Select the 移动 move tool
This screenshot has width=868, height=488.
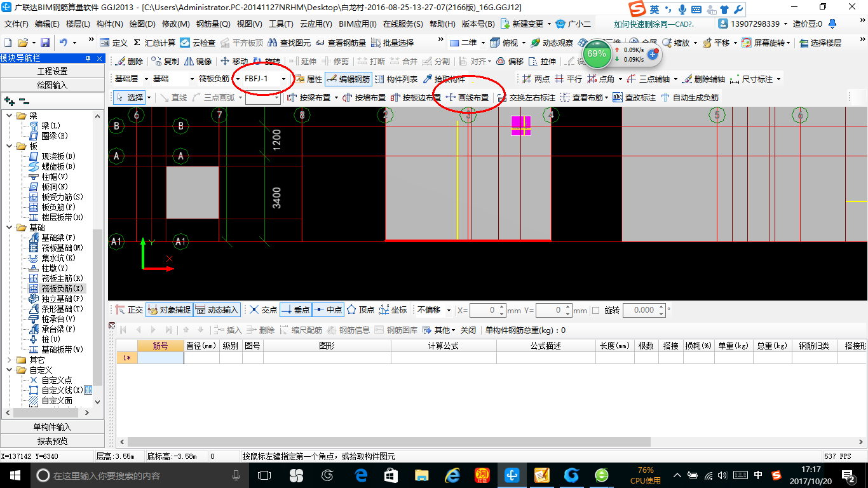pos(234,61)
